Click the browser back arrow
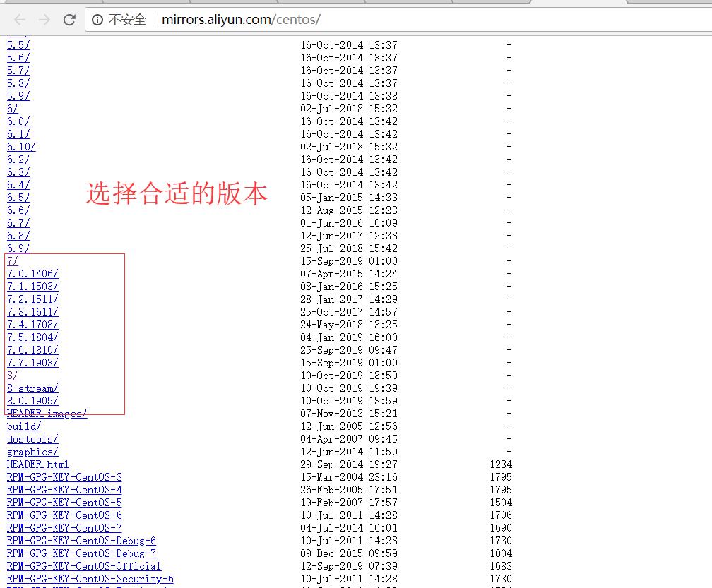712x588 pixels. click(x=20, y=20)
